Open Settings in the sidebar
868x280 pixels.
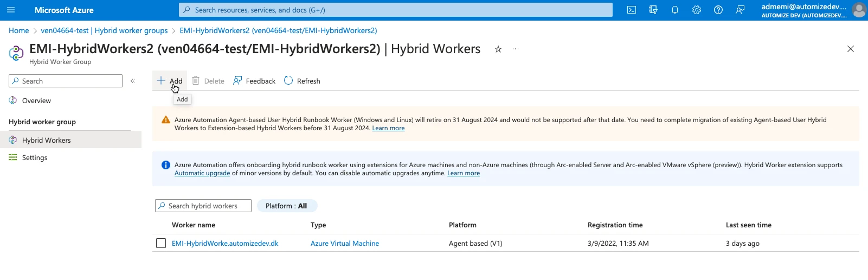(x=35, y=158)
